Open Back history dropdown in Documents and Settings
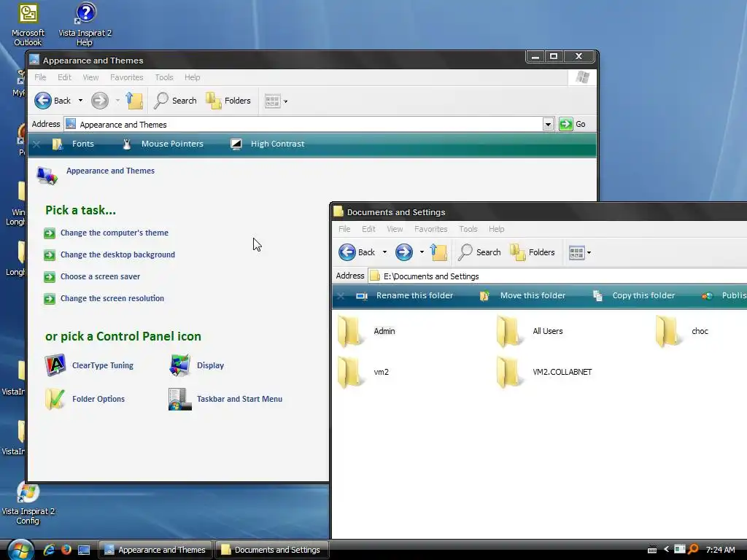Viewport: 747px width, 560px height. tap(384, 252)
